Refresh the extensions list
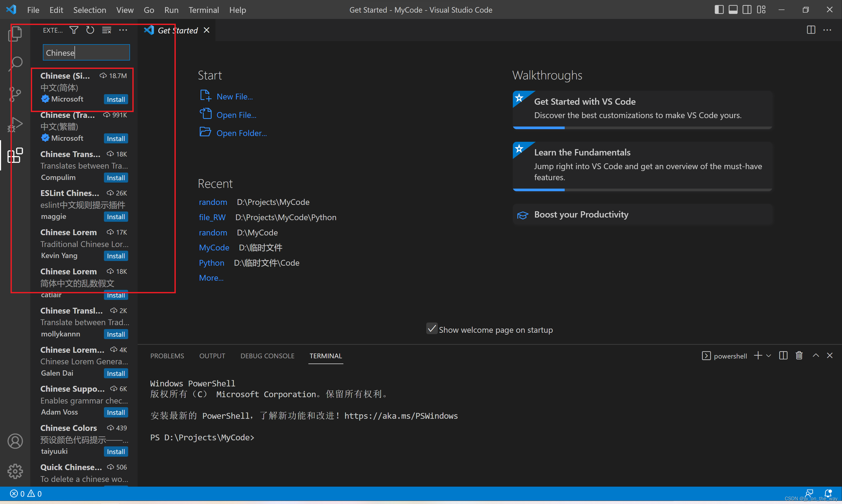The height and width of the screenshot is (504, 842). click(x=90, y=30)
